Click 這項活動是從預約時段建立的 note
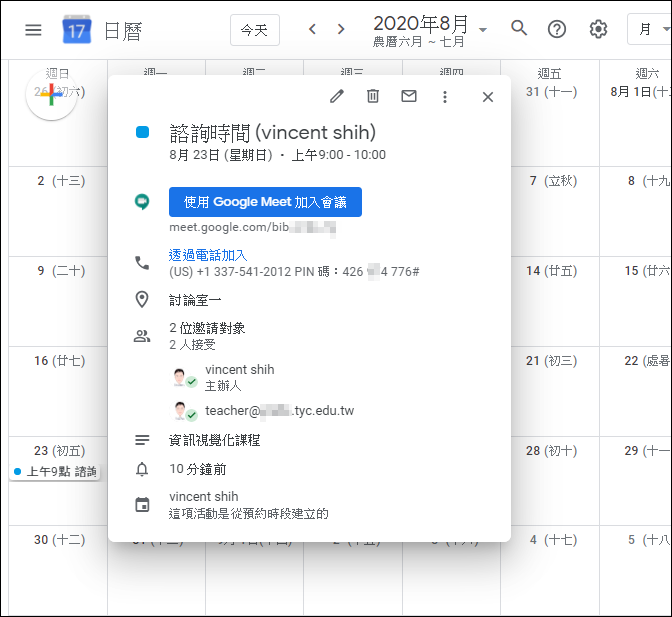 [x=249, y=513]
